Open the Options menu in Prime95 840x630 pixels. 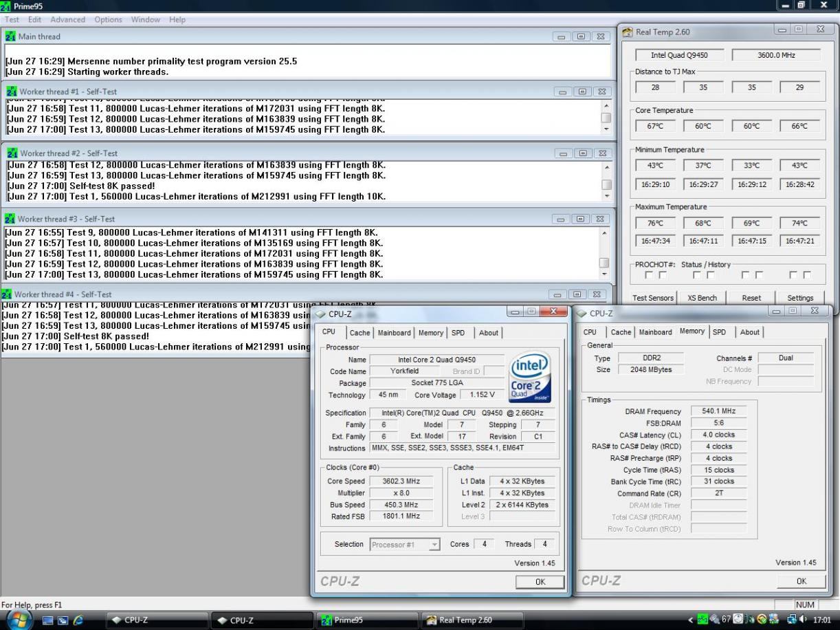pyautogui.click(x=108, y=20)
